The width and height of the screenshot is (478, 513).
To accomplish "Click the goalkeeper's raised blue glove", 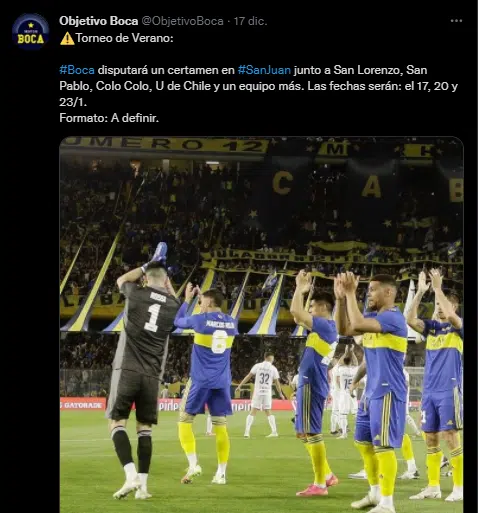I will point(158,253).
